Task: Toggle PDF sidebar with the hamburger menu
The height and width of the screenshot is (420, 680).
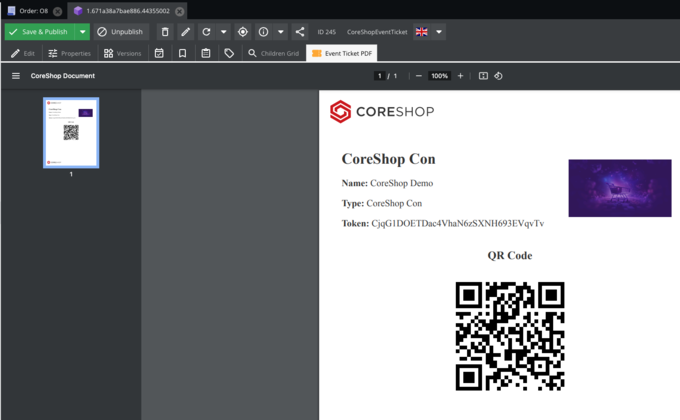Action: pos(16,76)
